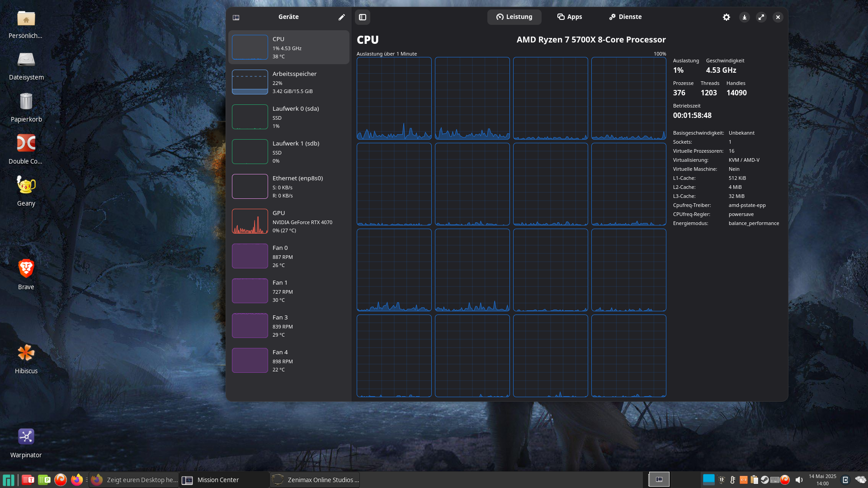Select Laufwerk 0 (sda) device
This screenshot has height=488, width=868.
[x=288, y=117]
